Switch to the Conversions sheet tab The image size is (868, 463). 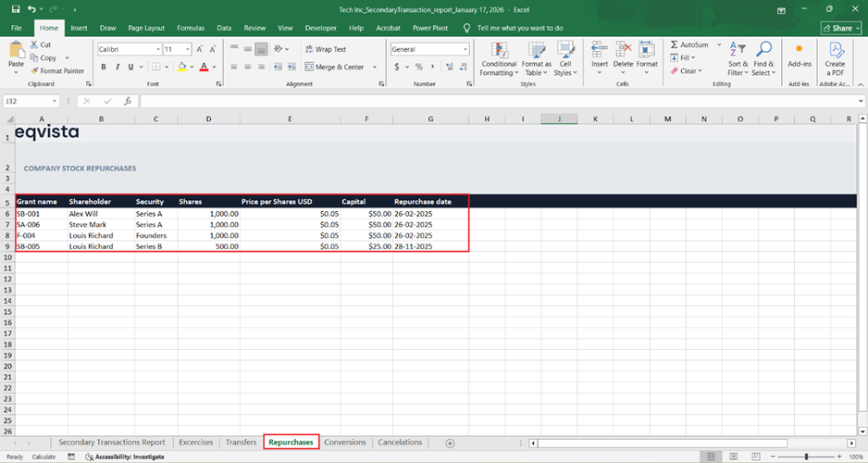tap(345, 443)
